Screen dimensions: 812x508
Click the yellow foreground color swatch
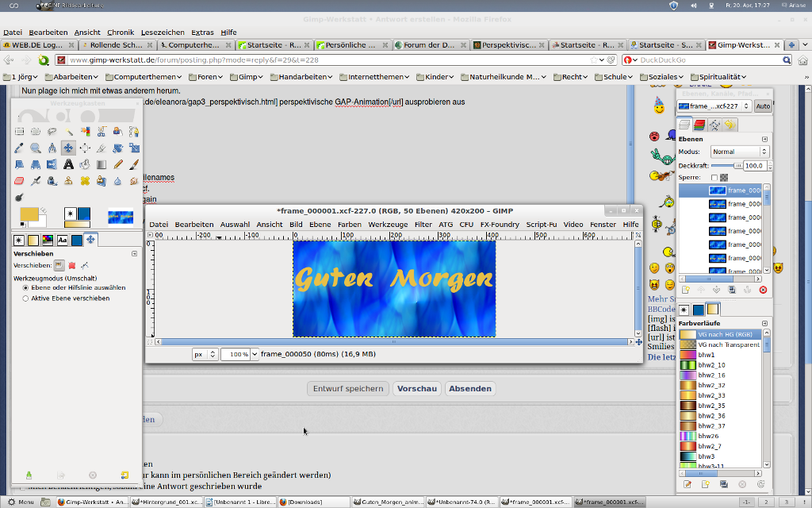[x=29, y=214]
